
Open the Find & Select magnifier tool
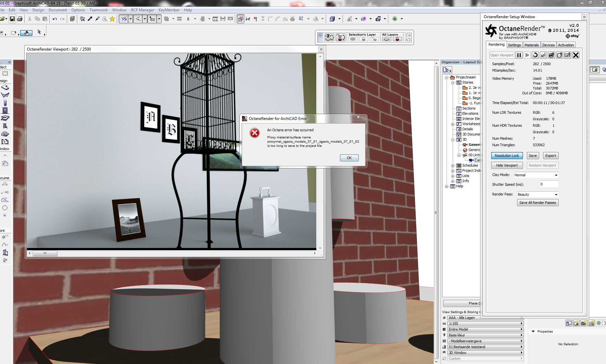tap(82, 19)
